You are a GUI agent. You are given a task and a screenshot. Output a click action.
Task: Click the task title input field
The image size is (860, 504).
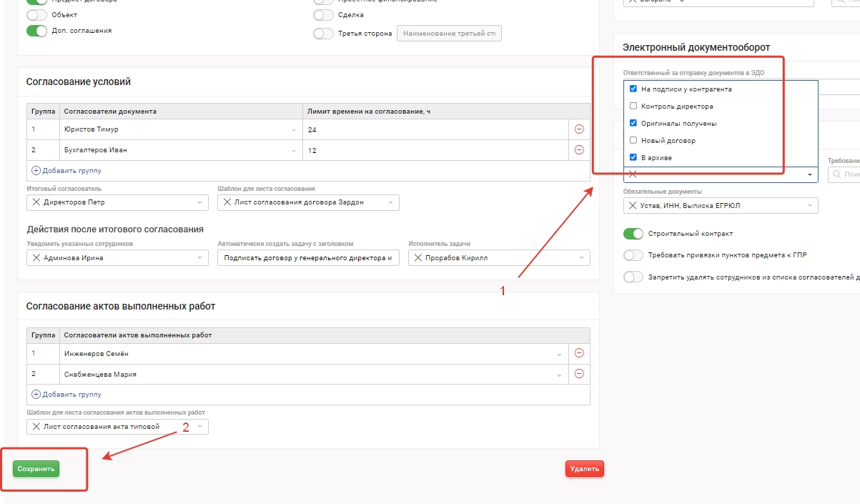(x=307, y=258)
